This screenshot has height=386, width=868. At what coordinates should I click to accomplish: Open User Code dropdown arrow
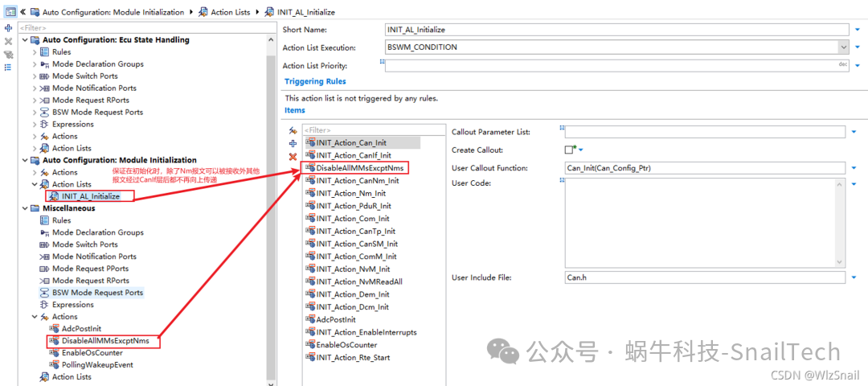854,183
